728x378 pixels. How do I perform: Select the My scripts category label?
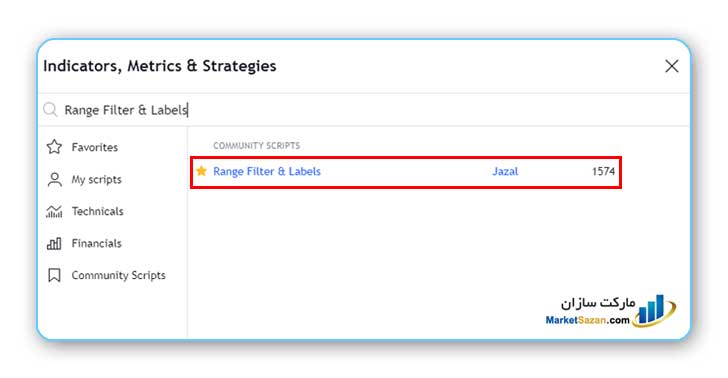[97, 180]
